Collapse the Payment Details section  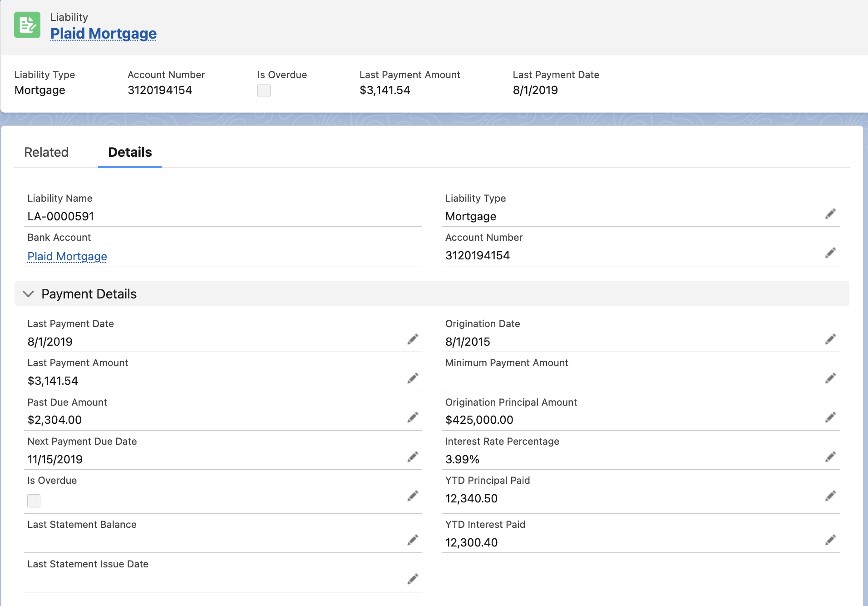29,294
